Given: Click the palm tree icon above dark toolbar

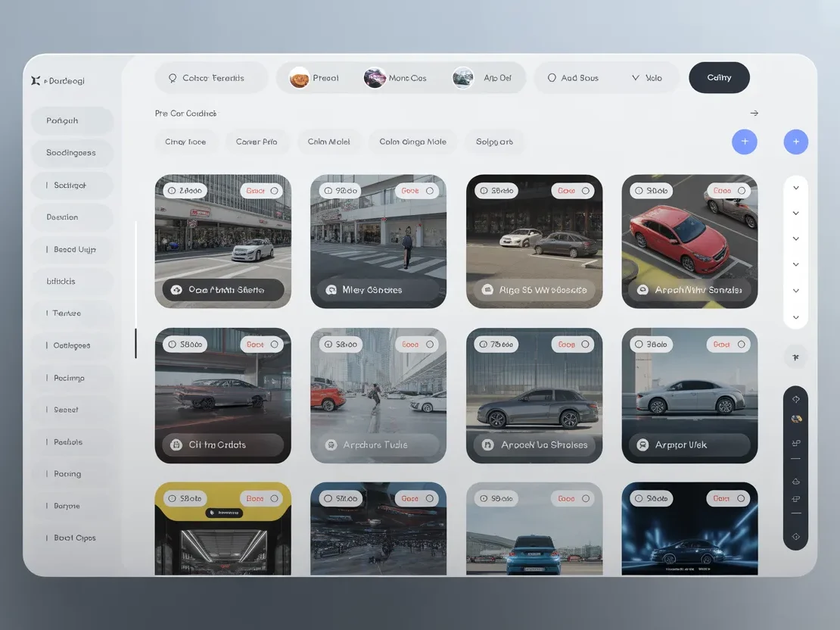Looking at the screenshot, I should pyautogui.click(x=795, y=357).
